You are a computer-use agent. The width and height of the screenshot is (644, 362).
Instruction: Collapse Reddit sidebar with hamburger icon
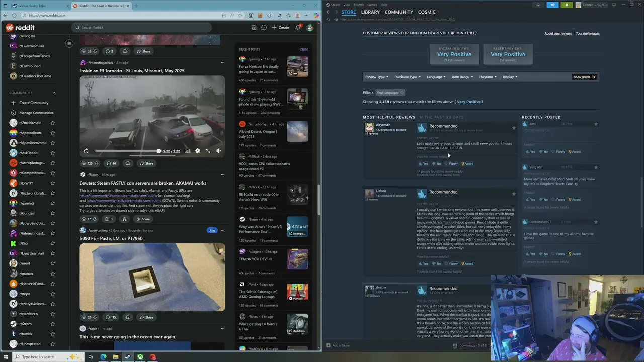(x=69, y=43)
